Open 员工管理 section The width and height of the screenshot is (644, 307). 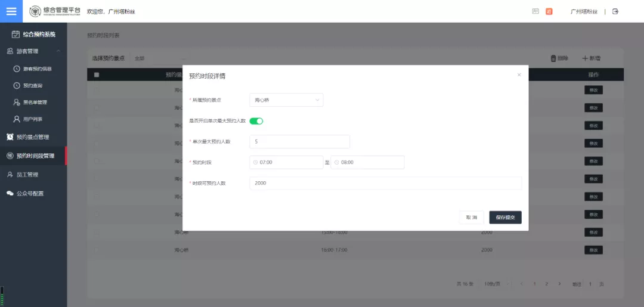[x=33, y=175]
